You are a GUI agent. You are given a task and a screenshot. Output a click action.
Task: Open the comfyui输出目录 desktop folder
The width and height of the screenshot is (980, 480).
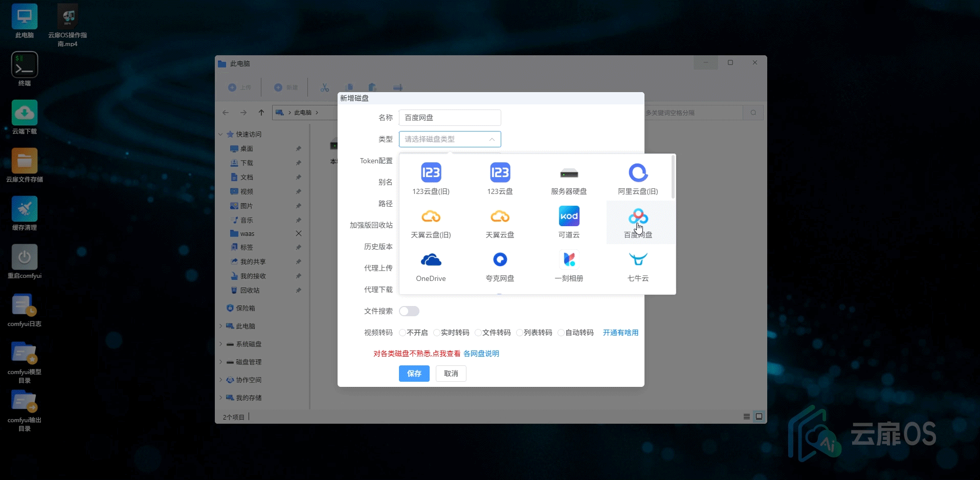(x=25, y=410)
